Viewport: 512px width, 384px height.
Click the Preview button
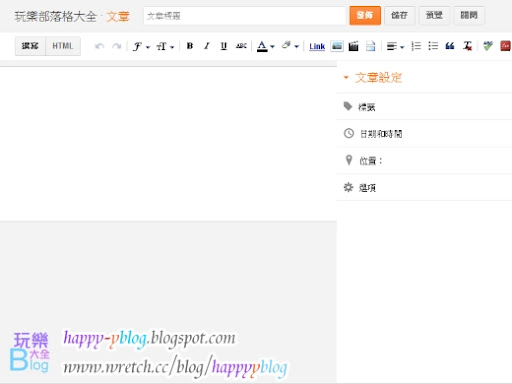click(434, 15)
